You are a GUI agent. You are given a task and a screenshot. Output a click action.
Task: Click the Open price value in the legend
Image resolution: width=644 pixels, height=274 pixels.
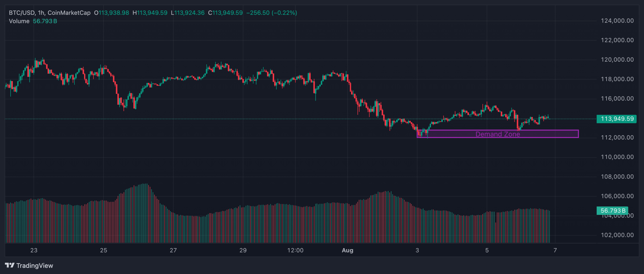tap(114, 13)
